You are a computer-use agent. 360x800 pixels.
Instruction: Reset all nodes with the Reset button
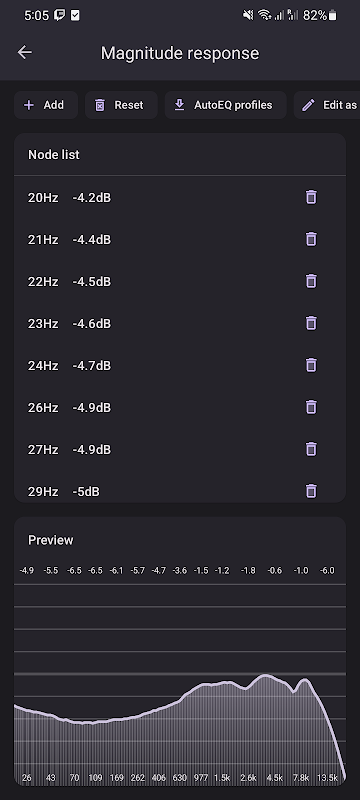click(121, 105)
